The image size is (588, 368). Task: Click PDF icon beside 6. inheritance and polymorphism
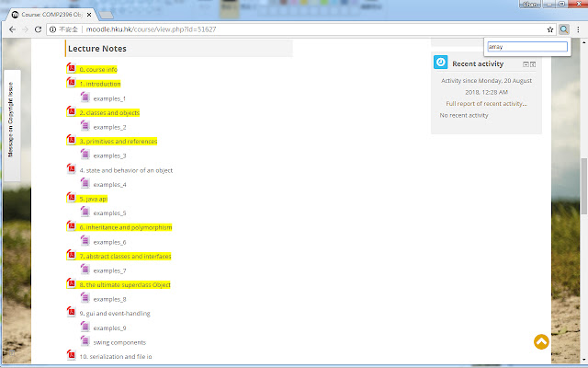pos(72,226)
